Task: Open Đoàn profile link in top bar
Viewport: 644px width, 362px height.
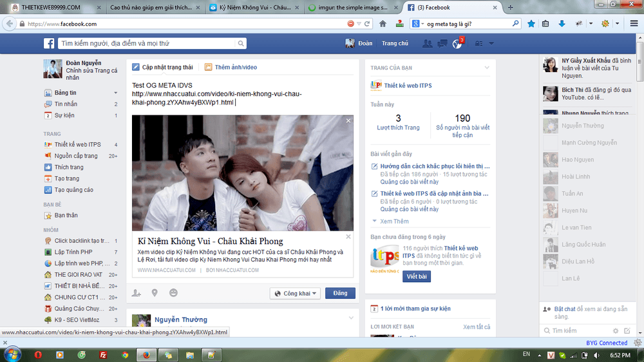Action: pos(359,43)
